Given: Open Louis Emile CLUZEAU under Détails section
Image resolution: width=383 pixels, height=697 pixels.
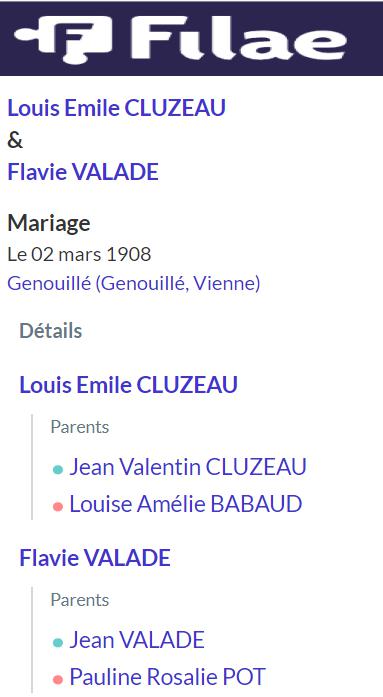Looking at the screenshot, I should (x=128, y=385).
